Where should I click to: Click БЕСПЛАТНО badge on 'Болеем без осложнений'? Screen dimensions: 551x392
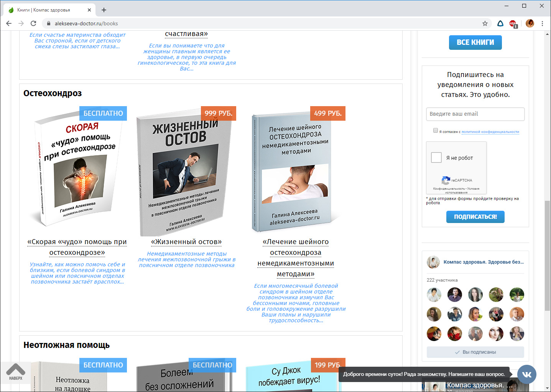(x=212, y=365)
